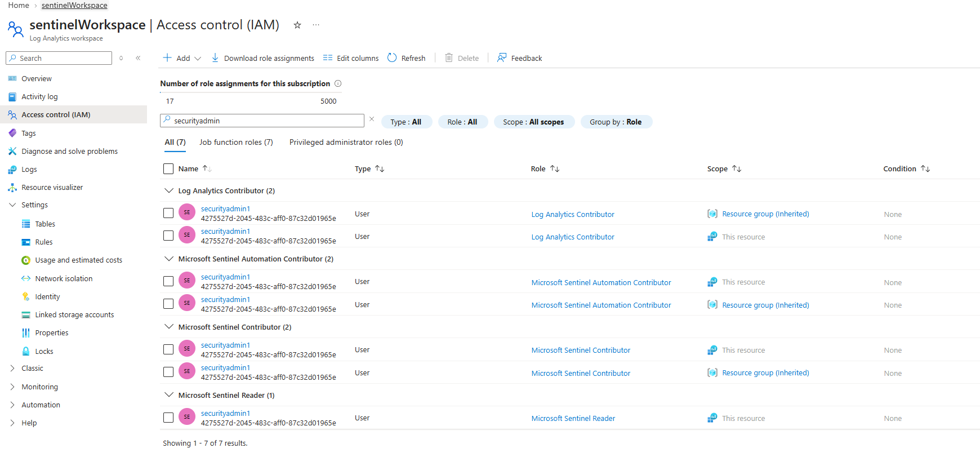
Task: Collapse the sidebar with double chevron icon
Action: (x=138, y=58)
